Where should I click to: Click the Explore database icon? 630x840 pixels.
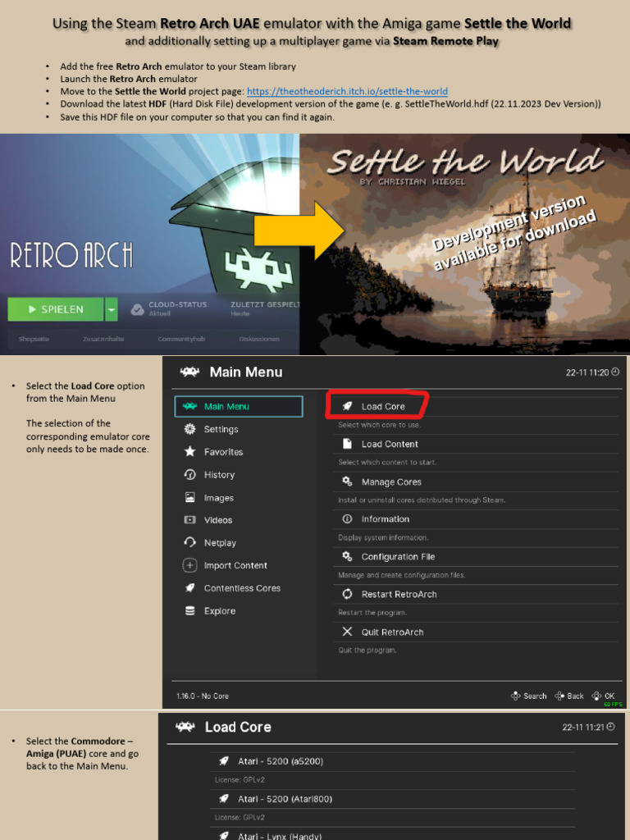click(189, 610)
